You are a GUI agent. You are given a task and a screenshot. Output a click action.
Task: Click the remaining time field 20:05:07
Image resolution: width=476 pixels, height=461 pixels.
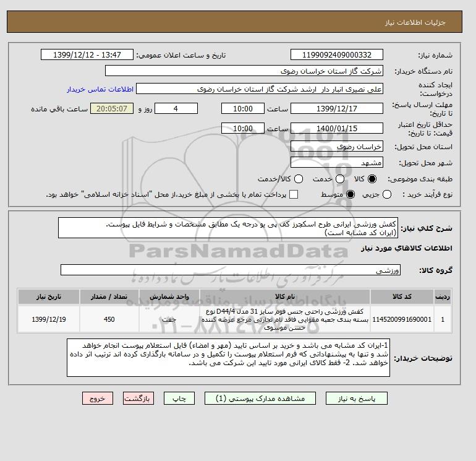(x=112, y=108)
